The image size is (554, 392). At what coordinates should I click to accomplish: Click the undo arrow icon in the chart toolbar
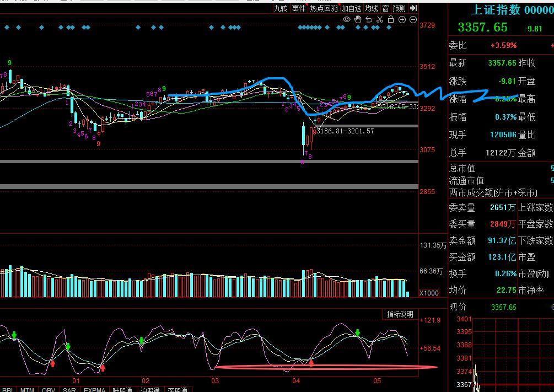(x=369, y=19)
